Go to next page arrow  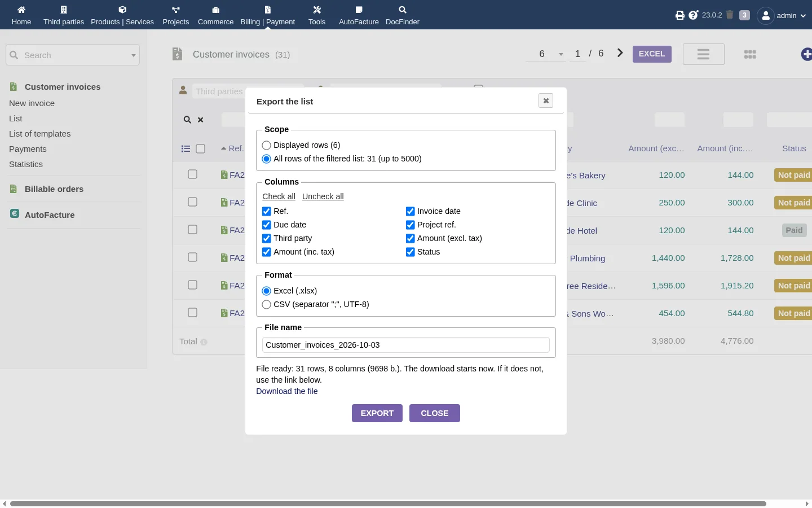tap(620, 53)
